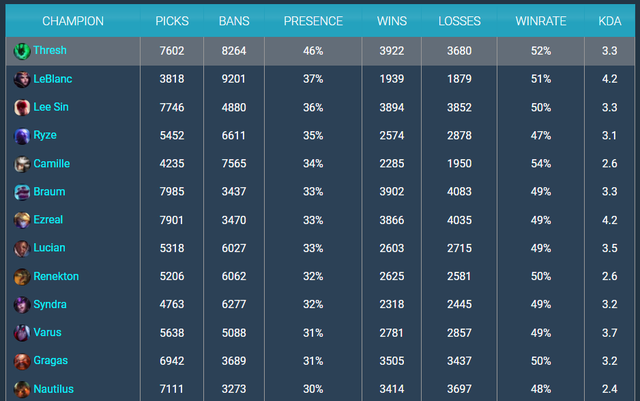
Task: Sort table by KDA column header
Action: point(610,21)
